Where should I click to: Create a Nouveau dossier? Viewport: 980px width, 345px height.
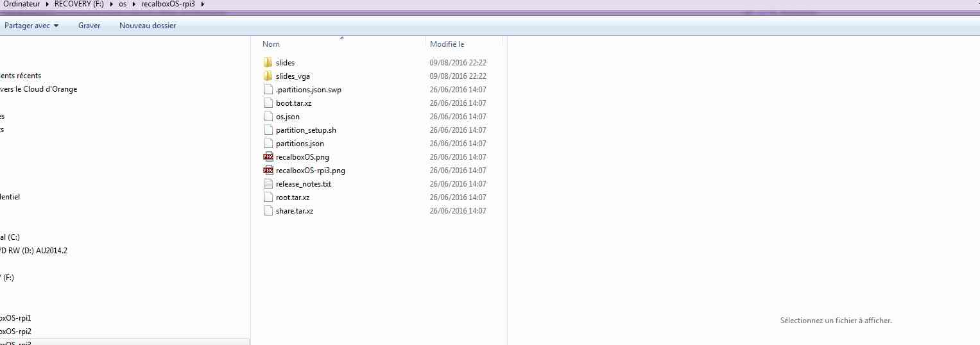pyautogui.click(x=148, y=26)
